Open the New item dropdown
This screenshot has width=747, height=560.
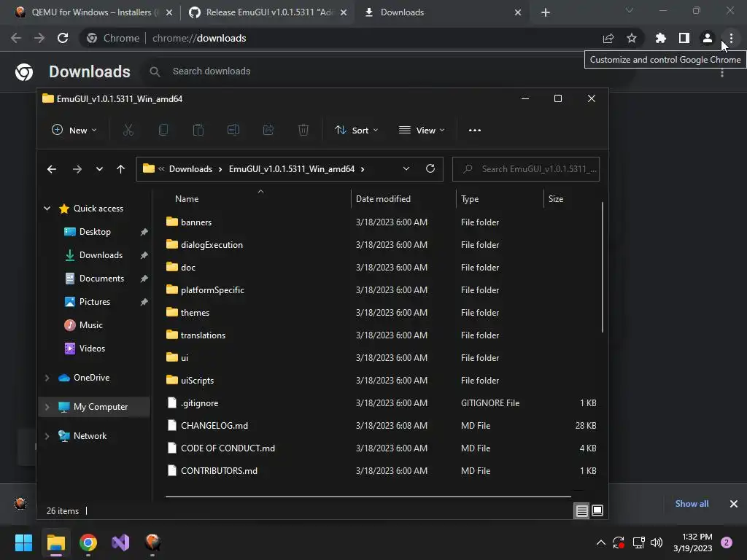click(x=74, y=130)
